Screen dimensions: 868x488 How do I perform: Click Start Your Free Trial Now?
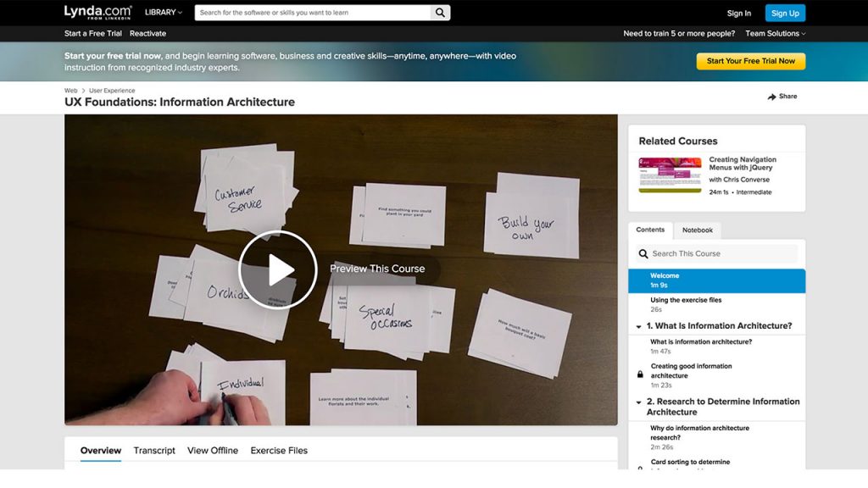750,61
